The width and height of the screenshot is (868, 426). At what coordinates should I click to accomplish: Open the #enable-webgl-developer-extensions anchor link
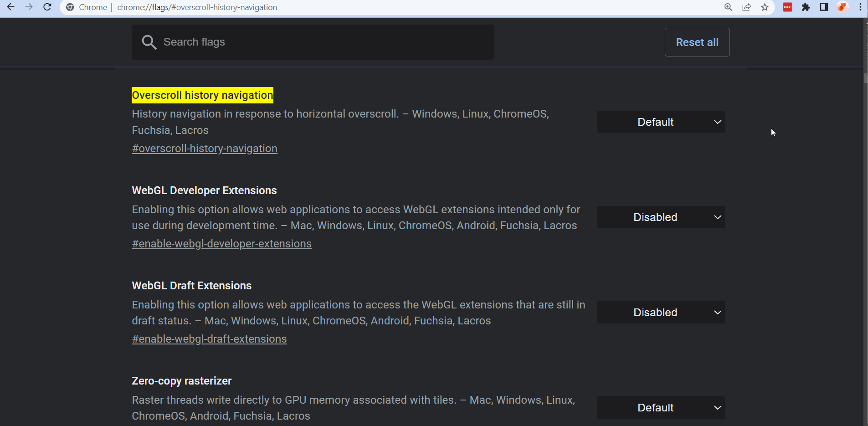click(221, 244)
